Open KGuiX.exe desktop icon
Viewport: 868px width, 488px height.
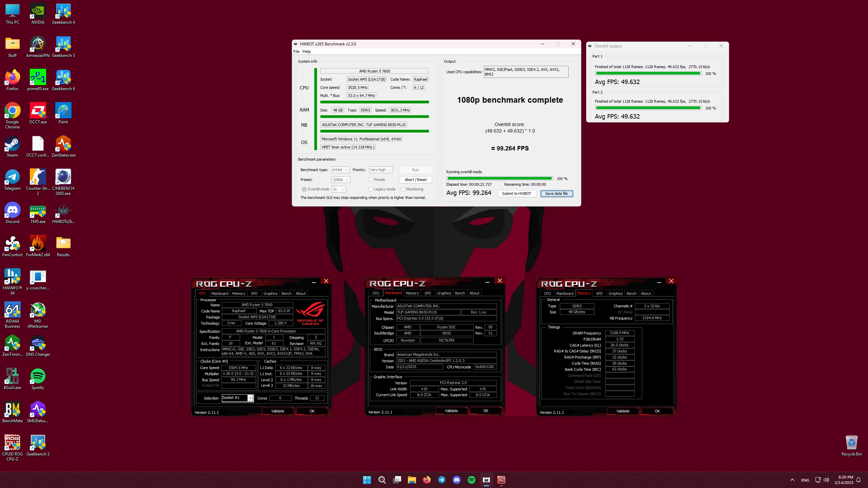[13, 379]
